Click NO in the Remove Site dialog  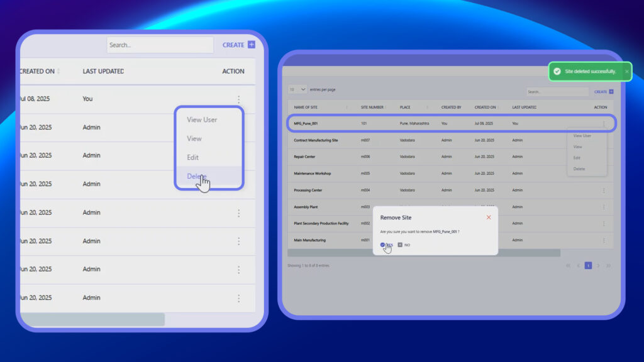404,245
